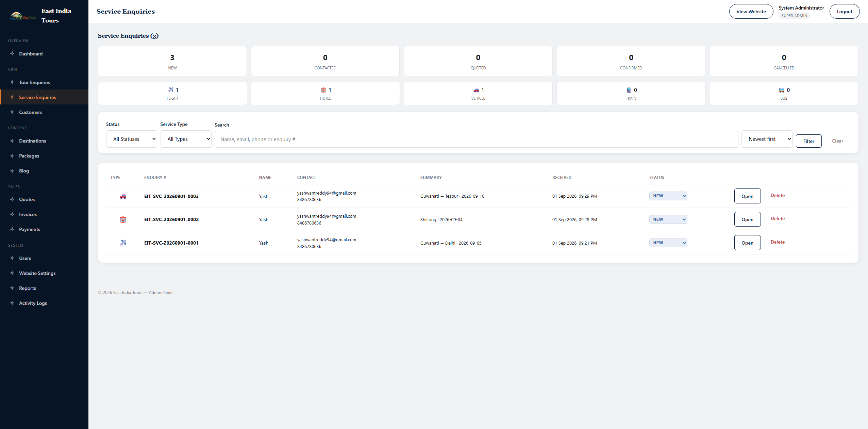Change status dropdown for enquiry EIT-SVC-20260901-0003
This screenshot has height=429, width=868.
click(x=668, y=196)
